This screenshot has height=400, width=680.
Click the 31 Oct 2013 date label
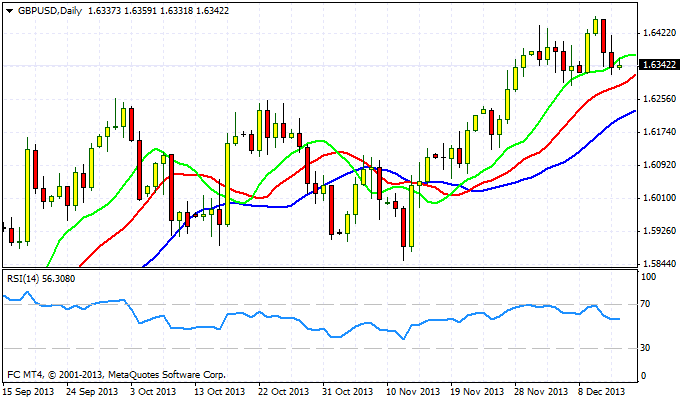click(348, 391)
